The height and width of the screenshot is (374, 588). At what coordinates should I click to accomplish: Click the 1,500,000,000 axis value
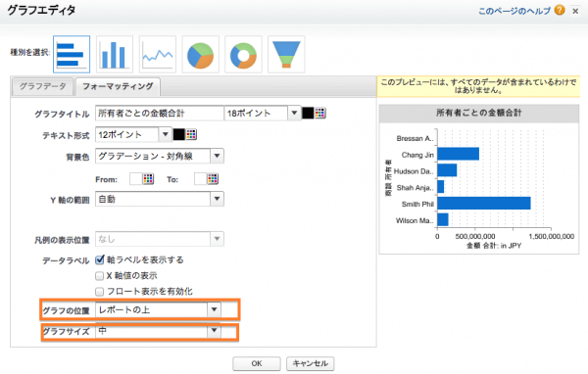coord(551,237)
